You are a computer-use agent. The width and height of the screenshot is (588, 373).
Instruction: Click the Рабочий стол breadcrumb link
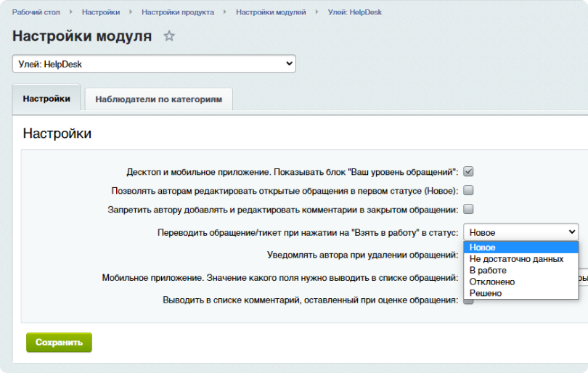[x=36, y=12]
